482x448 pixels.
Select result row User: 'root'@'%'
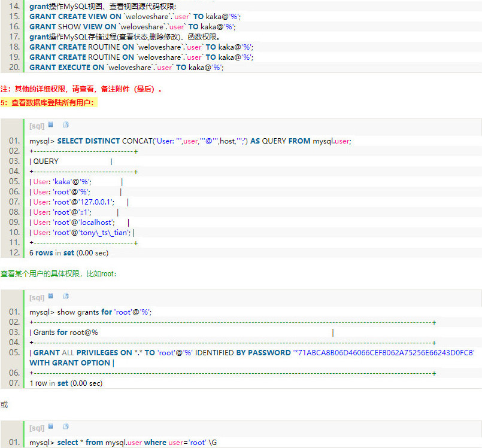[x=75, y=192]
